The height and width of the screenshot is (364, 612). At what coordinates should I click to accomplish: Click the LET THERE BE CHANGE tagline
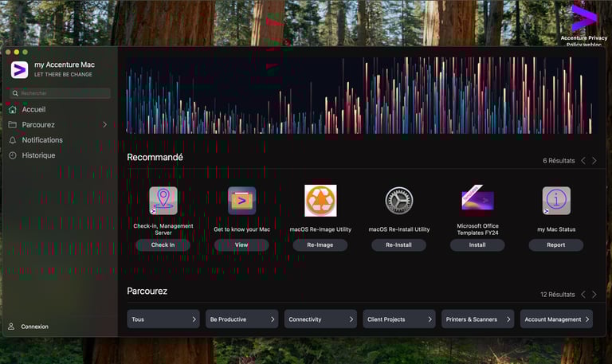(x=63, y=75)
